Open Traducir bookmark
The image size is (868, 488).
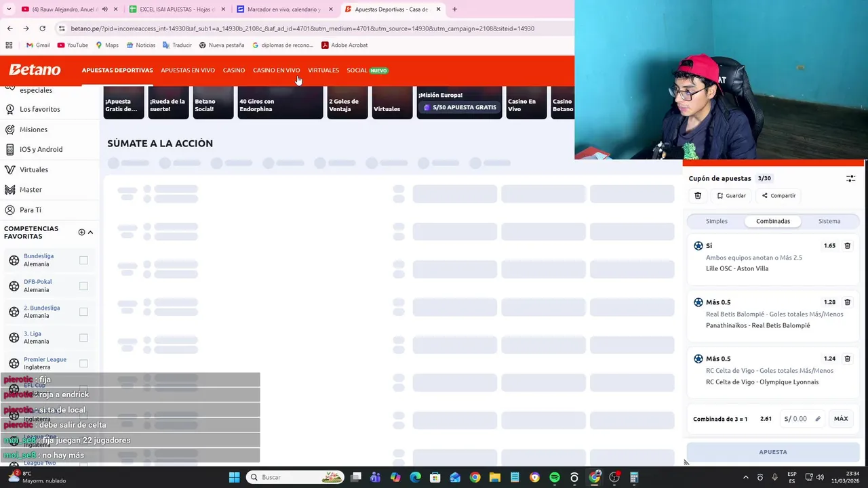(x=177, y=45)
